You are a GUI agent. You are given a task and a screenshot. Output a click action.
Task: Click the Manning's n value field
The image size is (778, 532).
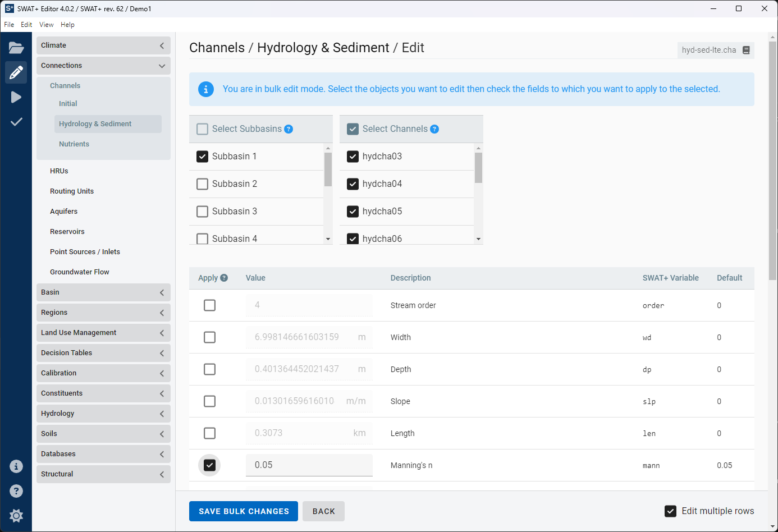(x=309, y=465)
